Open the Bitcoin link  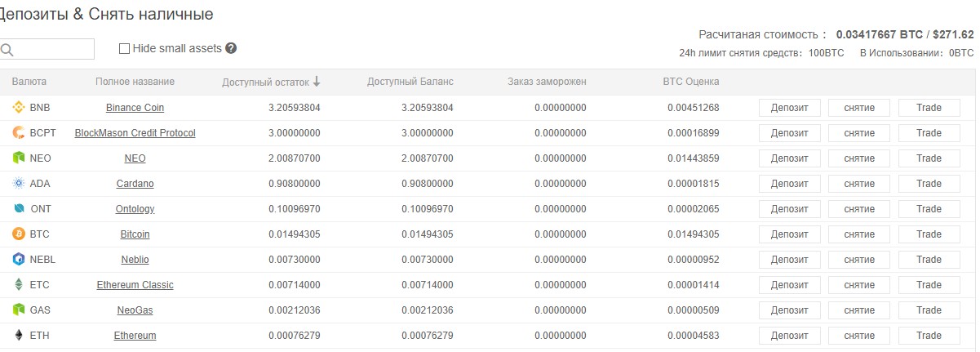tap(135, 234)
